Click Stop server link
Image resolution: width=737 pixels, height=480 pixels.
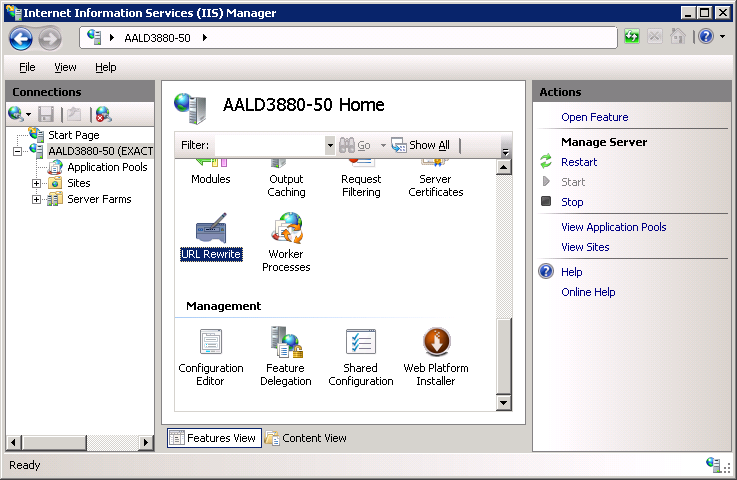[x=572, y=202]
